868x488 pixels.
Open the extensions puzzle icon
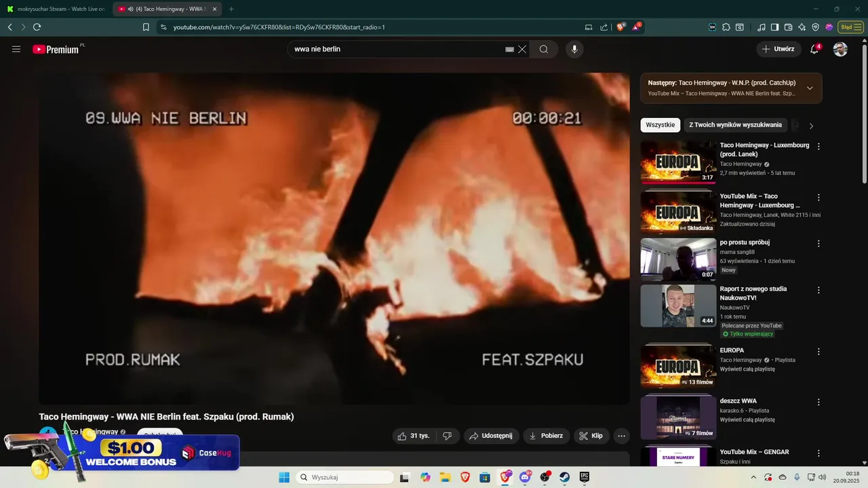coord(726,27)
